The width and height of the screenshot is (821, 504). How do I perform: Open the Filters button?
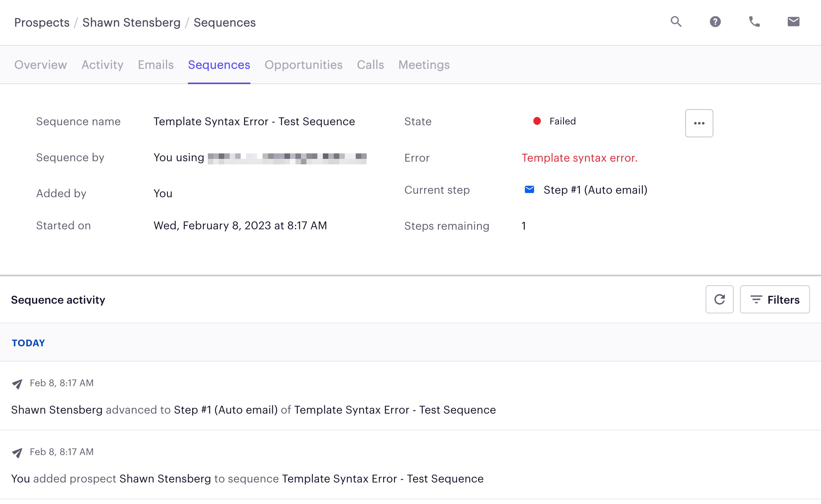point(774,299)
